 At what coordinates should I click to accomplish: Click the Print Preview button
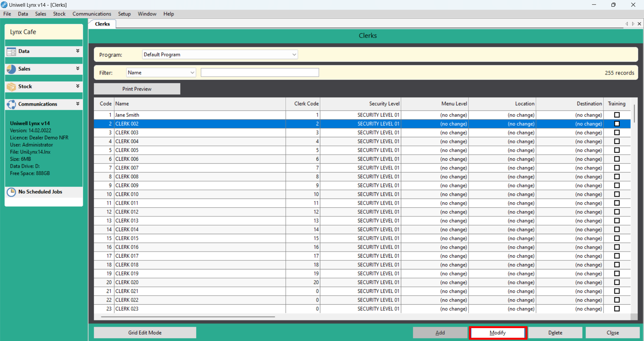click(x=137, y=89)
